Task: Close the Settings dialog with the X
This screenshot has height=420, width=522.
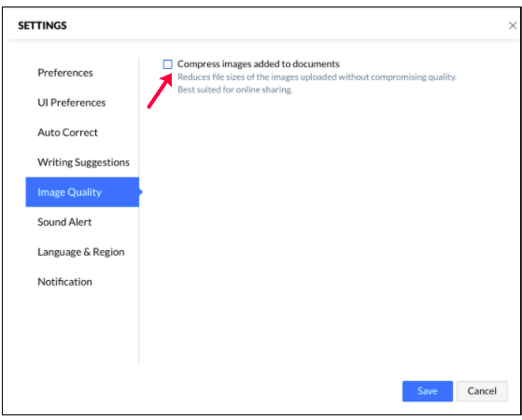Action: pos(513,25)
